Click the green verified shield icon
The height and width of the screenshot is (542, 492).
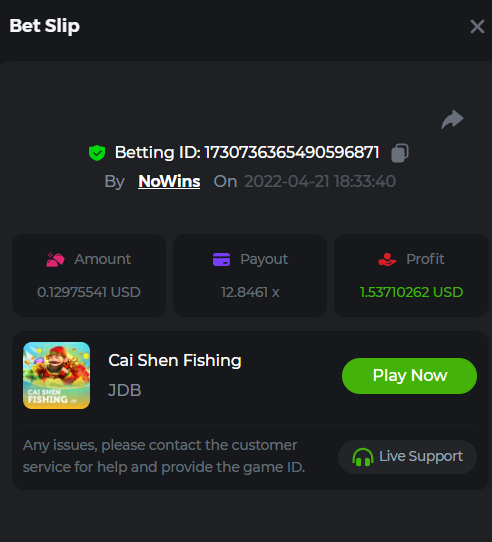coord(97,153)
